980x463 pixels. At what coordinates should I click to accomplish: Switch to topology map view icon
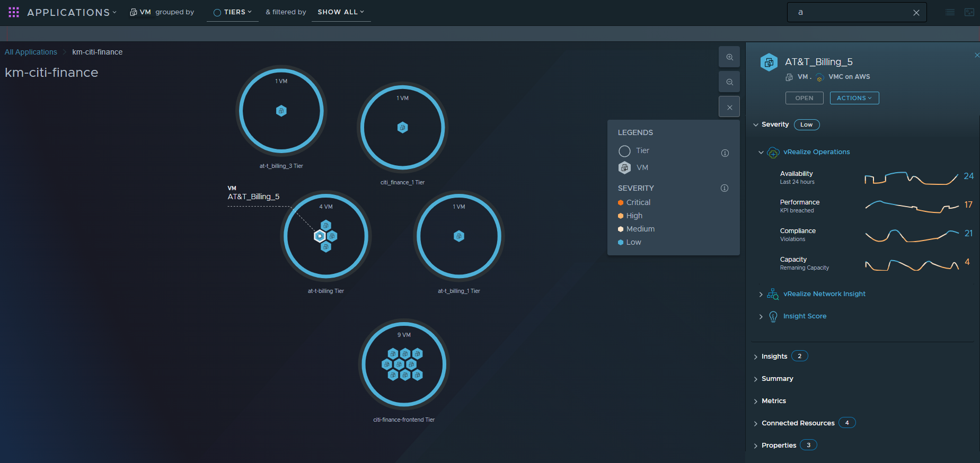click(x=969, y=12)
